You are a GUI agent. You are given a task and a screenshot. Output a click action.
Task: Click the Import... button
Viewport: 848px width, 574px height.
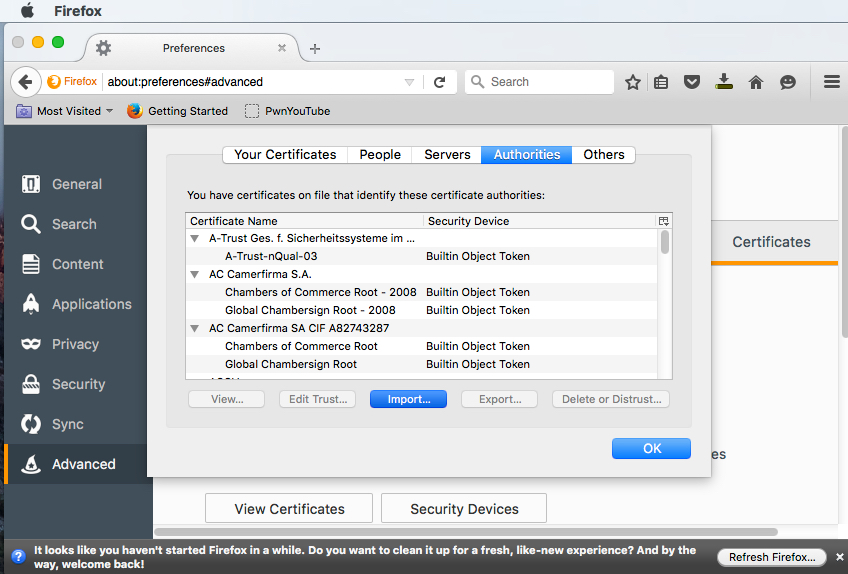[x=408, y=399]
